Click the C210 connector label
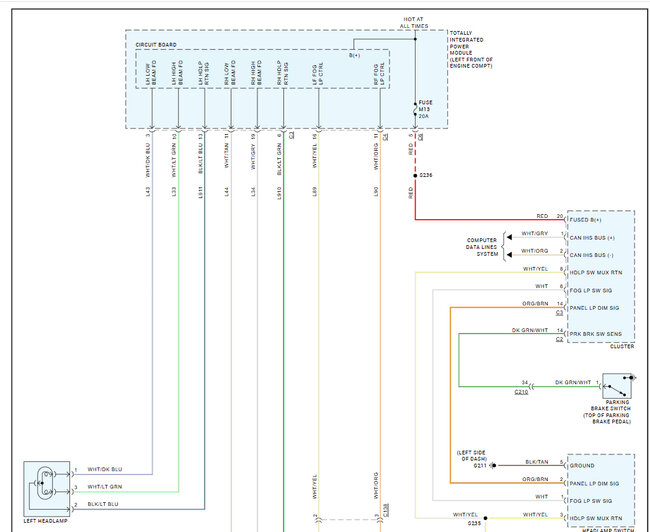Viewport: 650px width, 532px height. [x=521, y=392]
